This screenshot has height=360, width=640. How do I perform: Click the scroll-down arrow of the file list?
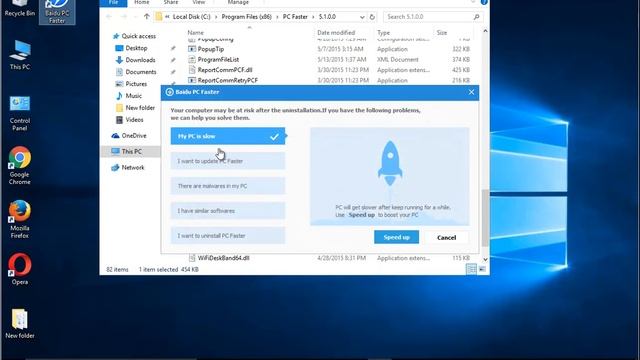tap(485, 259)
